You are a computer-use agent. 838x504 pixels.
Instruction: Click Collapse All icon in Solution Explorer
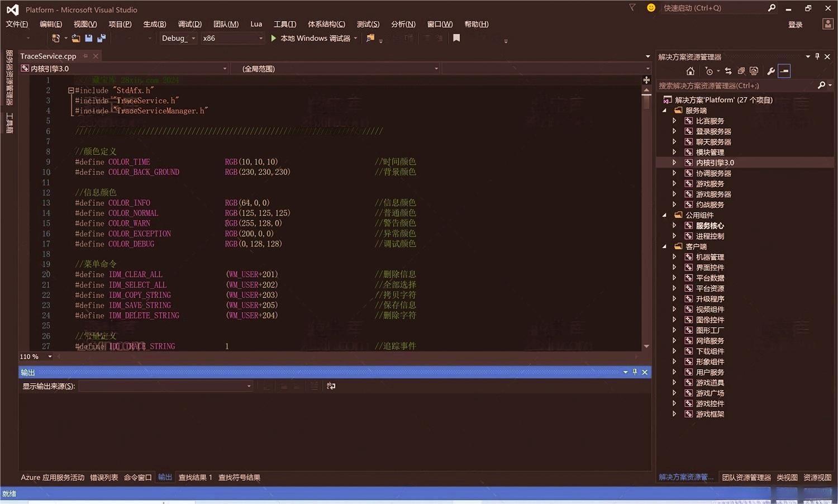741,71
